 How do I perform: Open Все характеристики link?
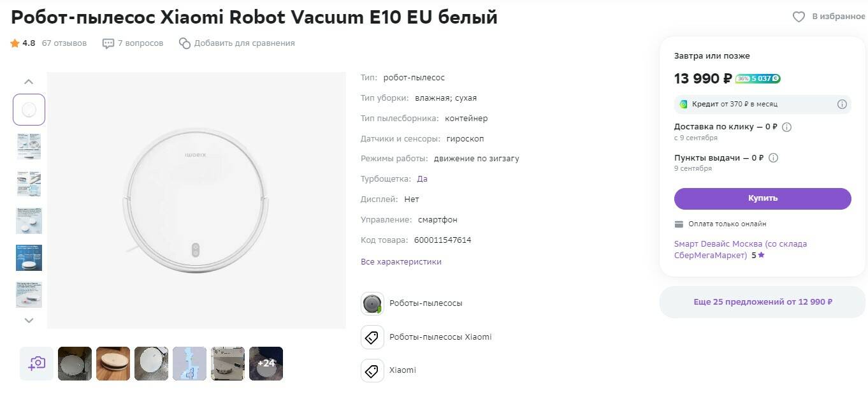click(x=401, y=261)
